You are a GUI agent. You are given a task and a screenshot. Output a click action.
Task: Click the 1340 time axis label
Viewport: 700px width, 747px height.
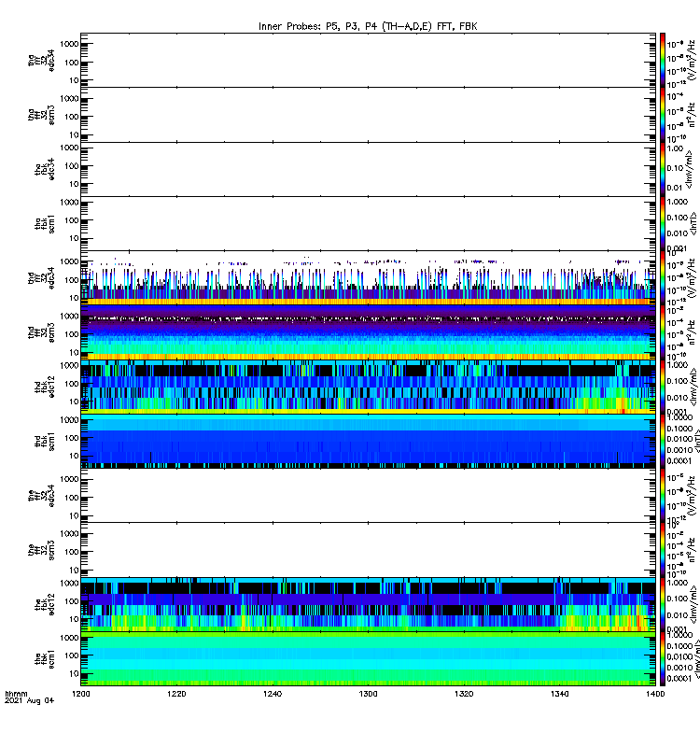pyautogui.click(x=559, y=694)
